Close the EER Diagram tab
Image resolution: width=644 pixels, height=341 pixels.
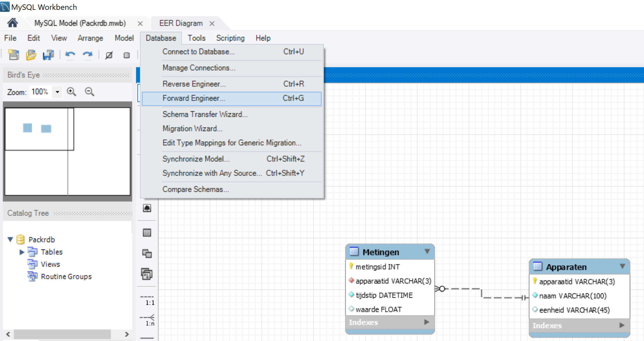(212, 24)
